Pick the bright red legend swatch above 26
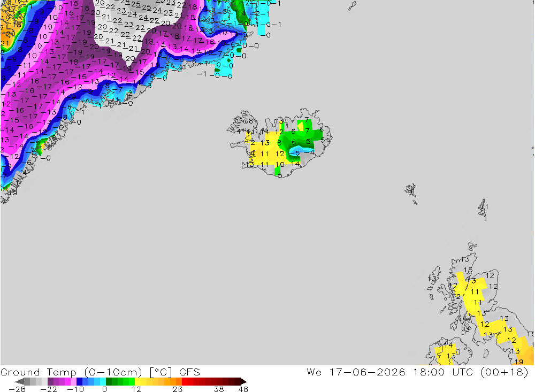The image size is (535, 392). 185,381
